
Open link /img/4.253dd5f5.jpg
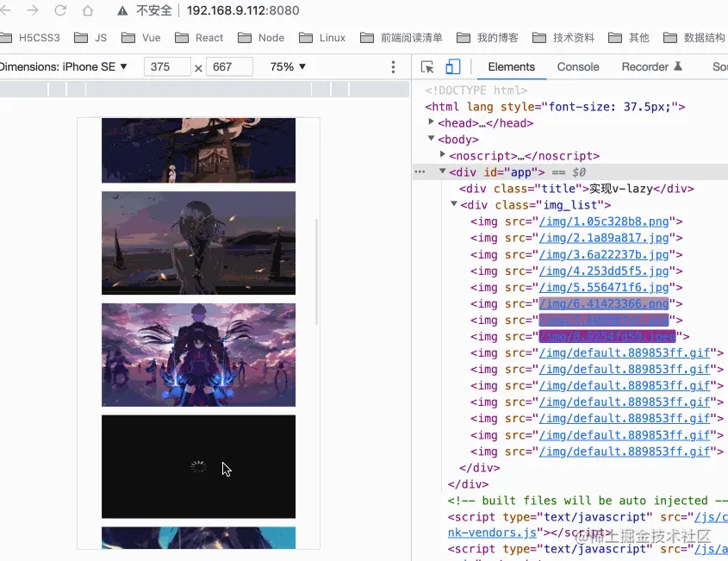coord(604,271)
